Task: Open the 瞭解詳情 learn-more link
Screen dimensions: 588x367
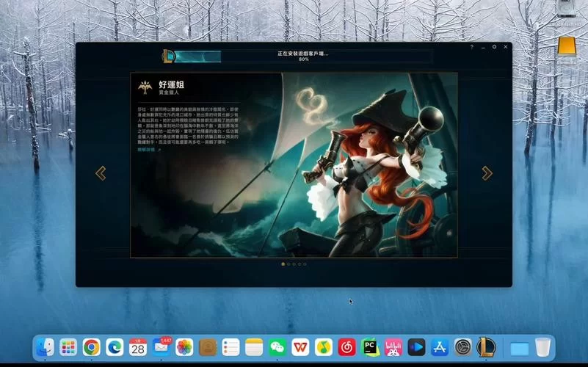Action: (149, 150)
